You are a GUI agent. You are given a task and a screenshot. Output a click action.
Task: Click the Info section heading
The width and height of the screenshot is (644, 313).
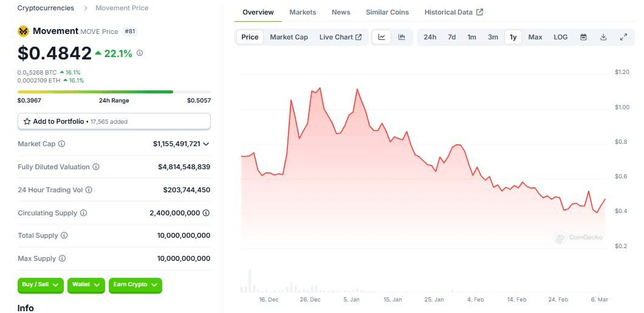26,308
